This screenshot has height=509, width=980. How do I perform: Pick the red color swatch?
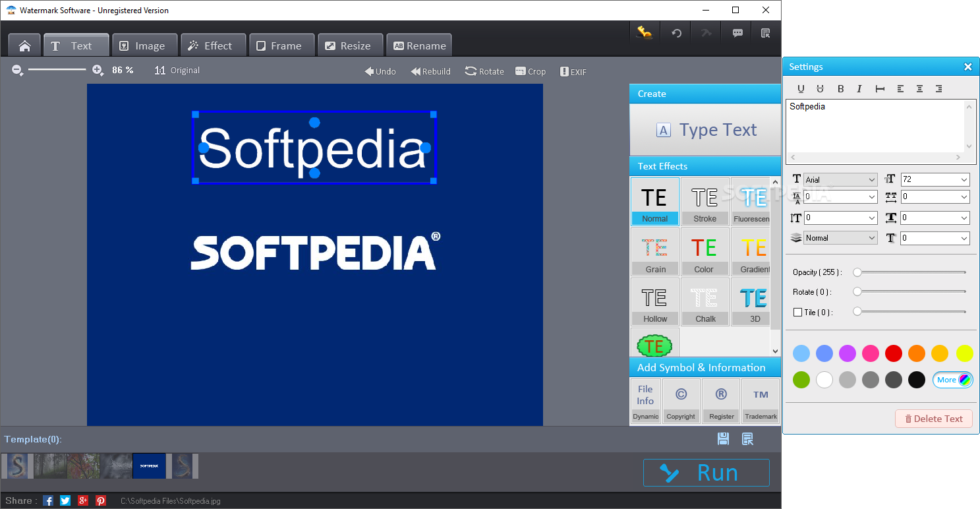pyautogui.click(x=894, y=353)
